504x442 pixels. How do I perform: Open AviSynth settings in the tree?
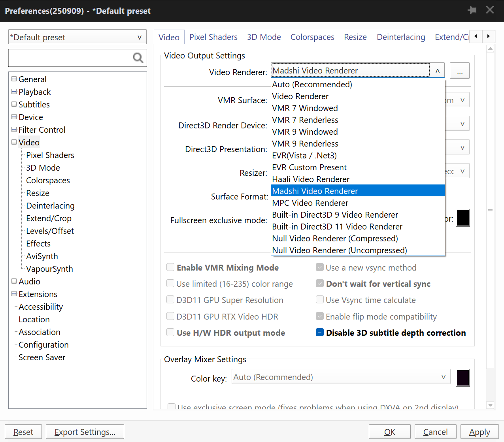pos(42,256)
